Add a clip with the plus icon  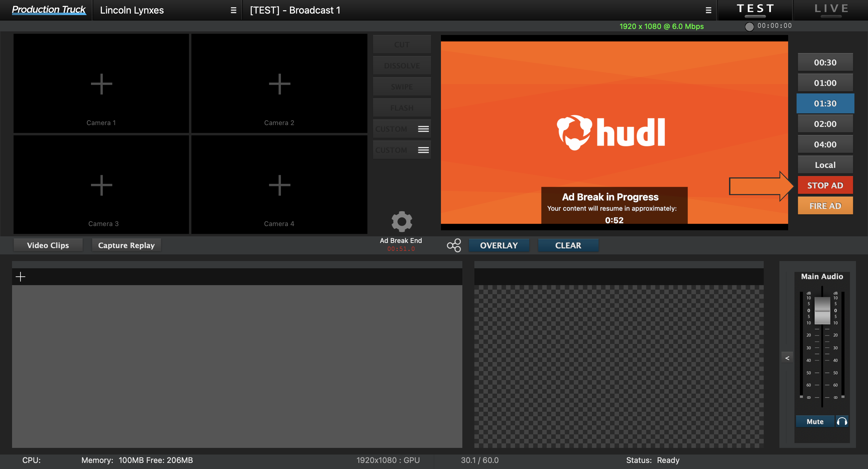coord(20,276)
